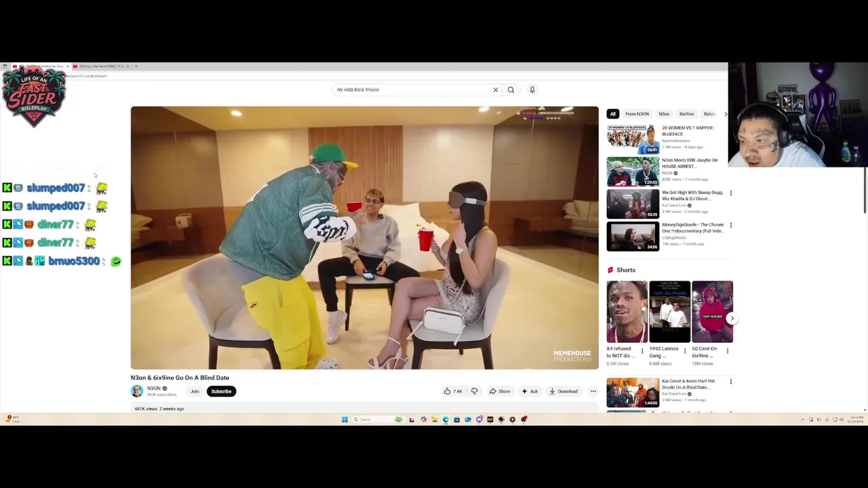Open taskbar clock and date

point(857,420)
